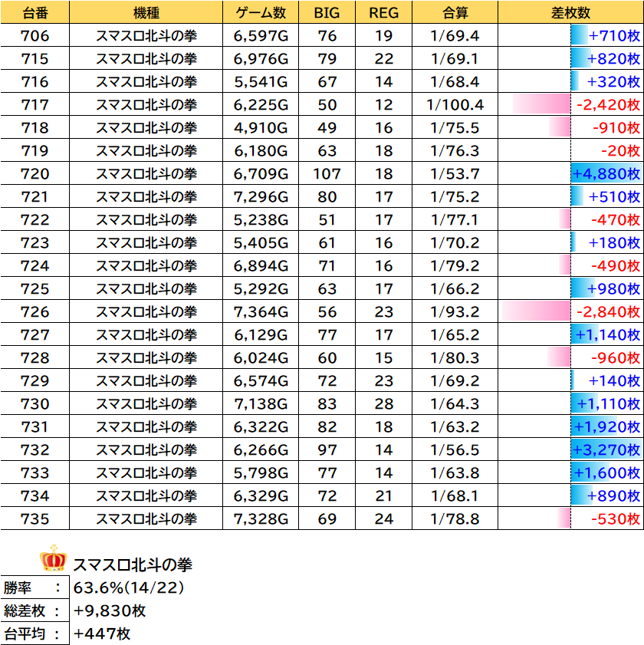Click the 差枚数 column header
644x645 pixels.
point(570,12)
